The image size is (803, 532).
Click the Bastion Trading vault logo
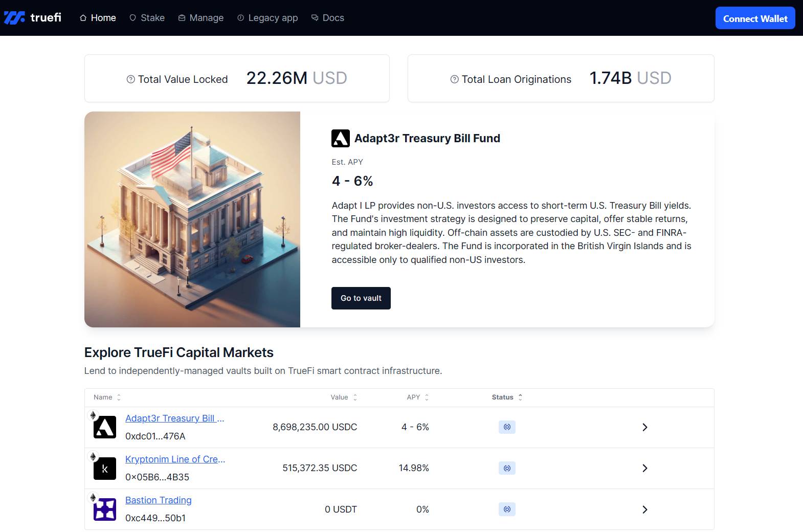(x=105, y=509)
